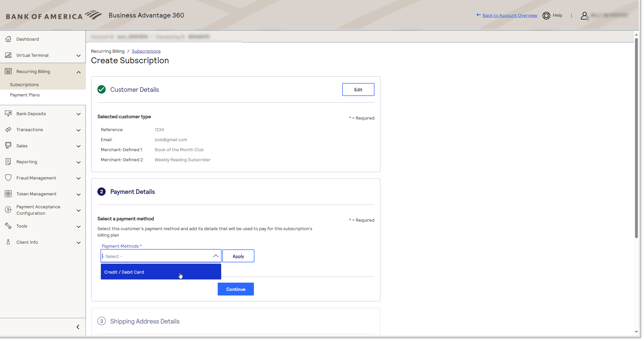Image resolution: width=644 pixels, height=341 pixels.
Task: Click the Apply button next to payment method
Action: click(238, 256)
